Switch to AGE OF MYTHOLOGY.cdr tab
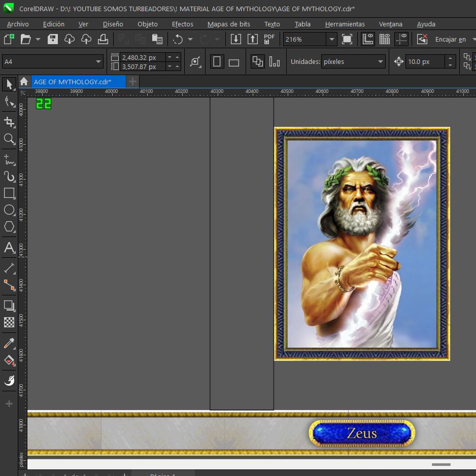The image size is (476, 476). [x=78, y=82]
